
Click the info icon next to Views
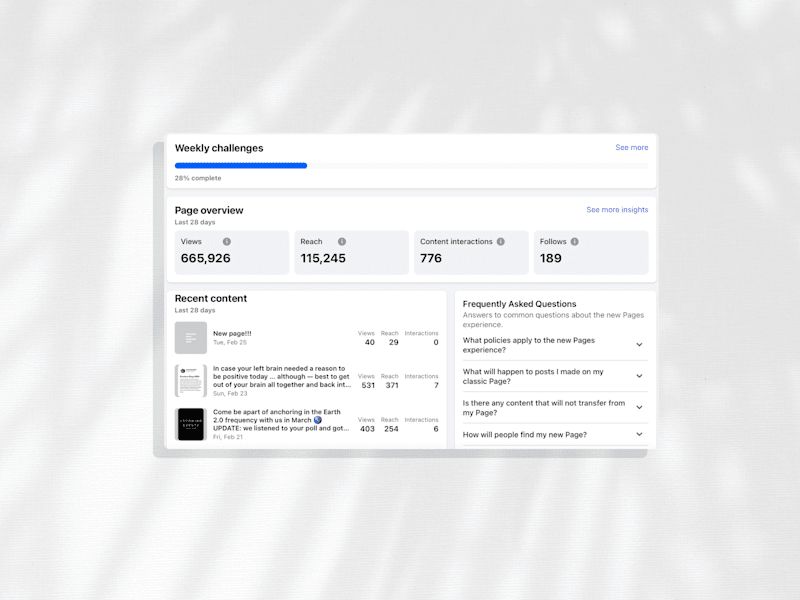[227, 241]
